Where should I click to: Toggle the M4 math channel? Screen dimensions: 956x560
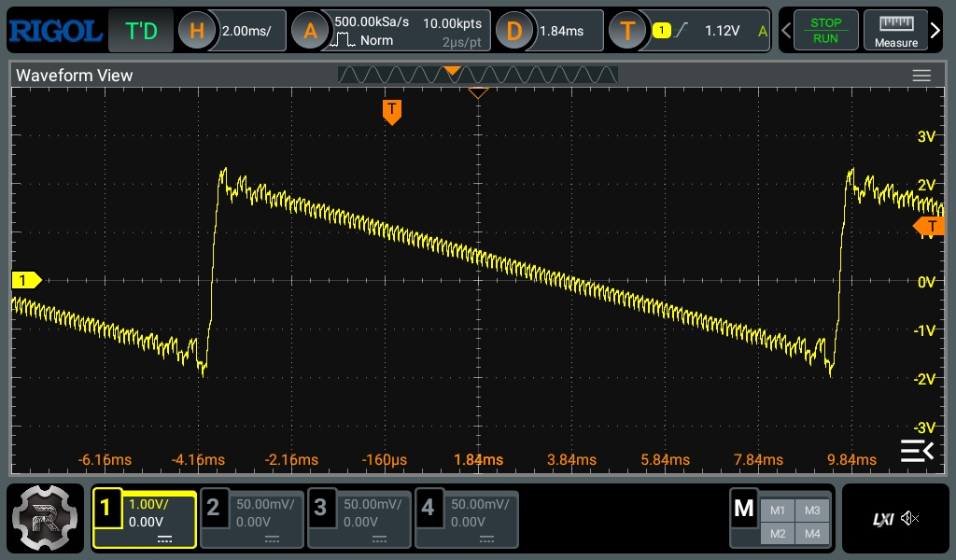(x=812, y=534)
